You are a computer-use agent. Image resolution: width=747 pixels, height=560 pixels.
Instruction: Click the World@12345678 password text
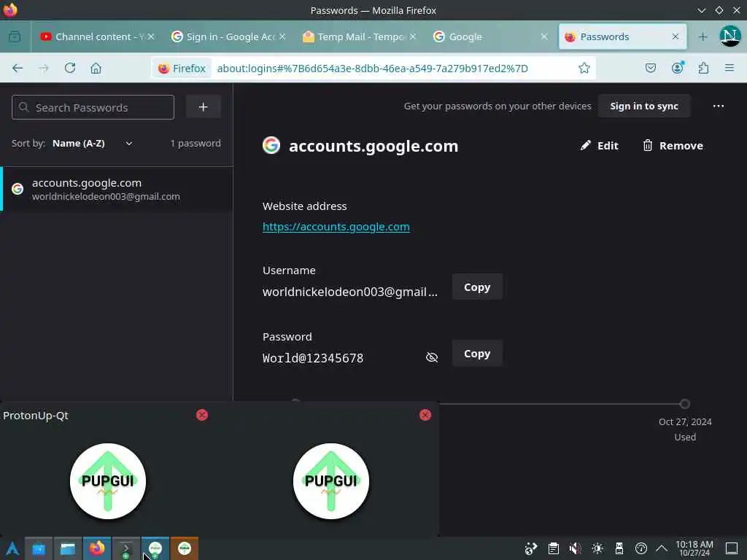point(313,358)
